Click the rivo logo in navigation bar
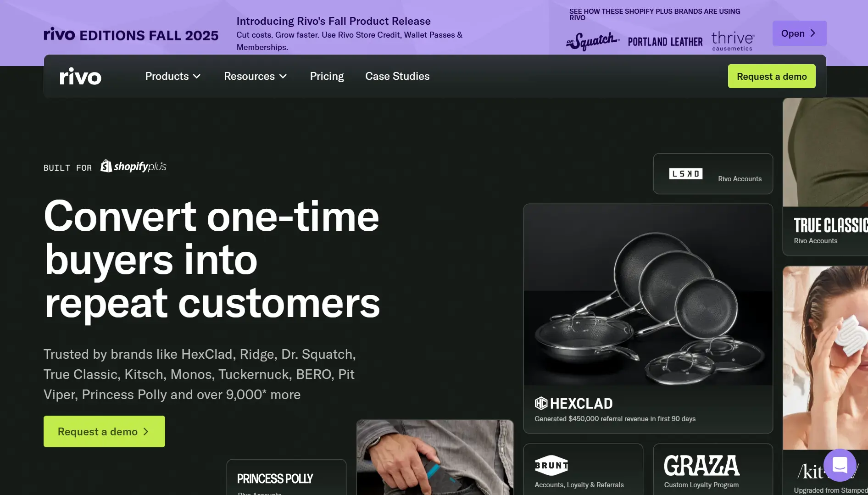 point(80,76)
